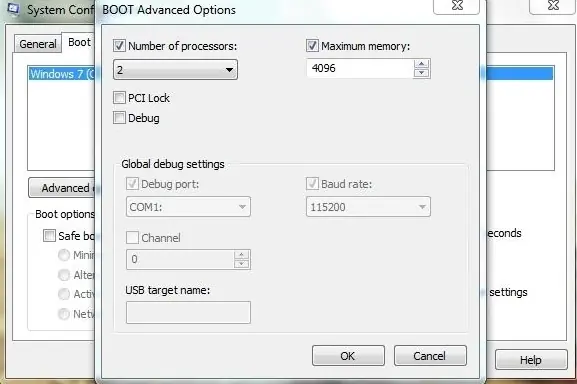This screenshot has height=384, width=577.
Task: Tick the Safe boot checkbox
Action: point(49,235)
